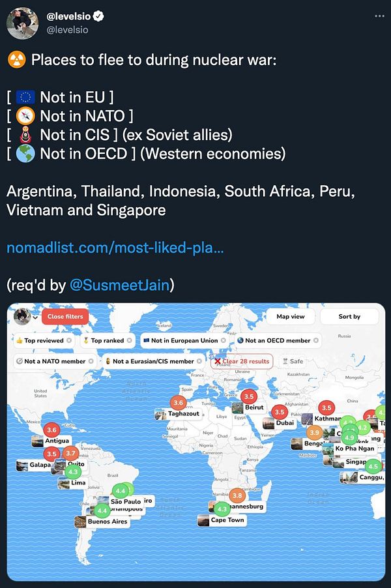
Task: Open the Map view dropdown
Action: pos(291,317)
